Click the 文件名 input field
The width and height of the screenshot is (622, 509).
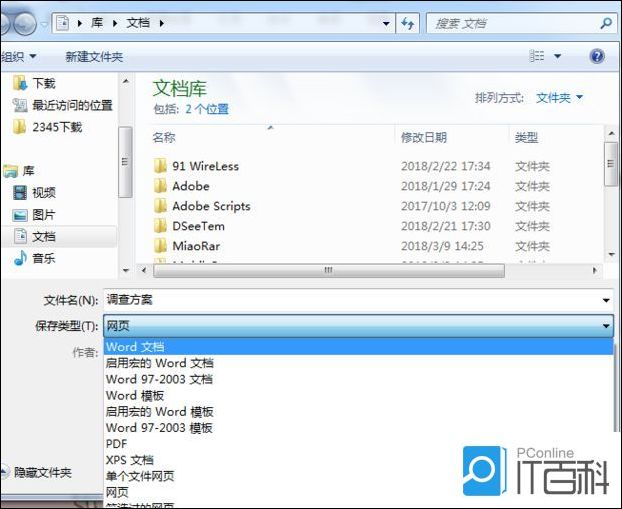tap(351, 300)
